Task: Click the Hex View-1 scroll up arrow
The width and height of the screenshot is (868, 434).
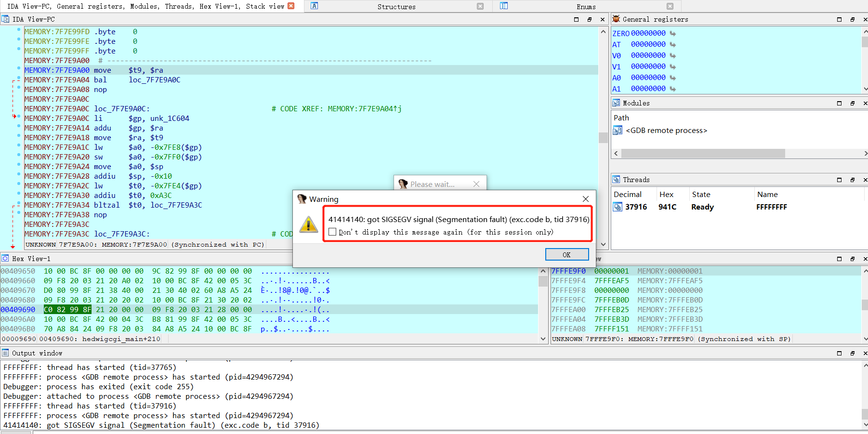Action: (x=543, y=271)
